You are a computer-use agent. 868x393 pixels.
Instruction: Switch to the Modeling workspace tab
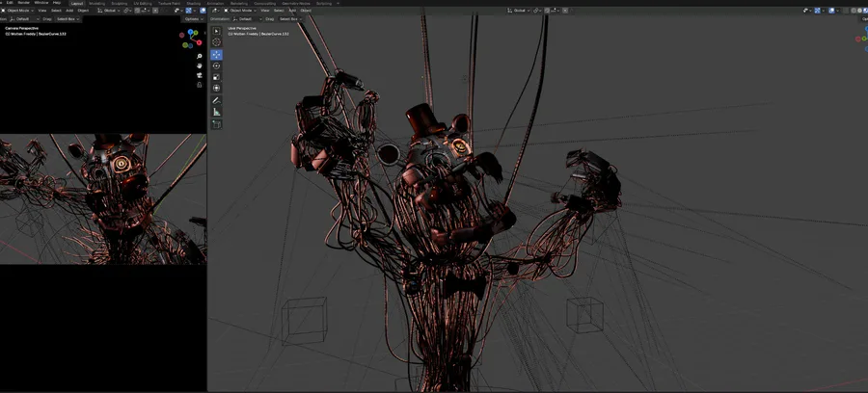coord(96,3)
